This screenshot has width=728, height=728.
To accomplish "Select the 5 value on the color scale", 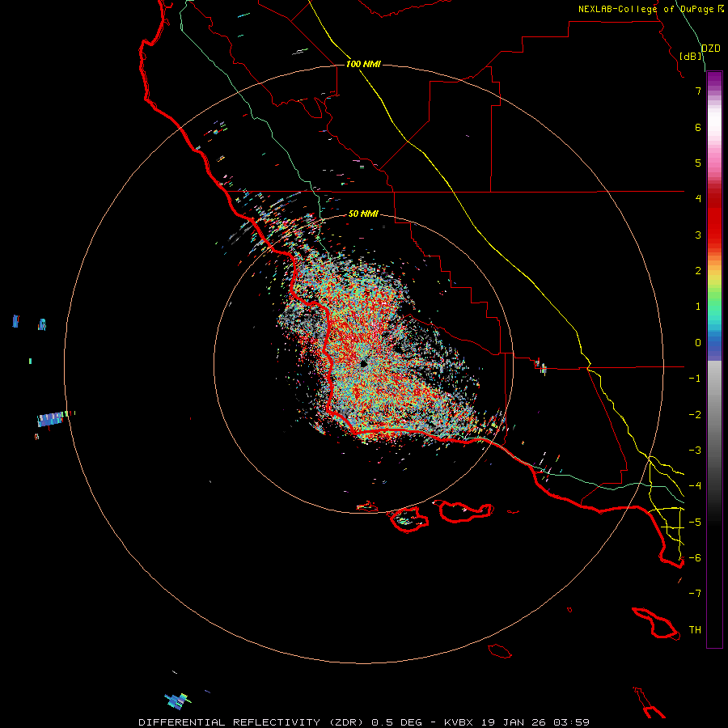I will click(x=698, y=163).
